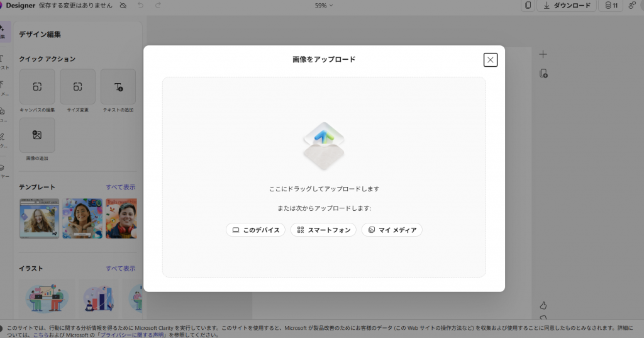Click the thumbs up feedback icon

pos(543,305)
